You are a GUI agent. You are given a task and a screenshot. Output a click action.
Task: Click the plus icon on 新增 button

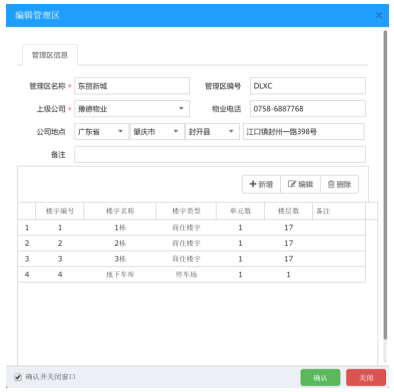(x=253, y=184)
